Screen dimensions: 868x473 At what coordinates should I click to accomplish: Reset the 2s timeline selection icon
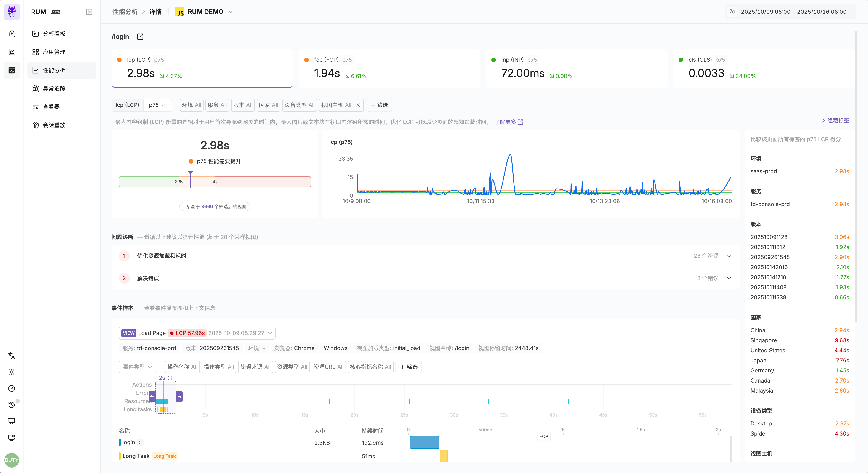170,378
